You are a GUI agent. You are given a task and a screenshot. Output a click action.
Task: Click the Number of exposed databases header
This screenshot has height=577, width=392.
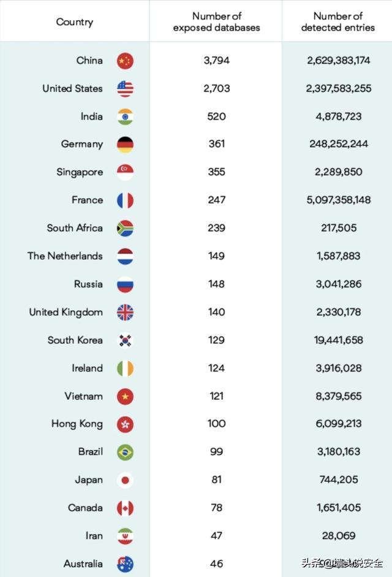tap(216, 22)
